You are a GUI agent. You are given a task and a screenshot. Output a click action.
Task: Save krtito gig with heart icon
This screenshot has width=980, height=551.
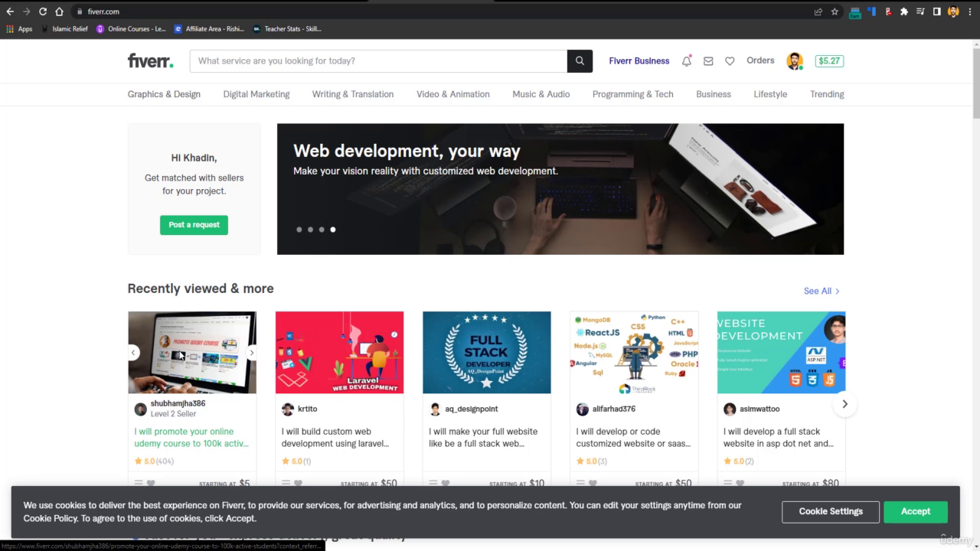pyautogui.click(x=298, y=483)
